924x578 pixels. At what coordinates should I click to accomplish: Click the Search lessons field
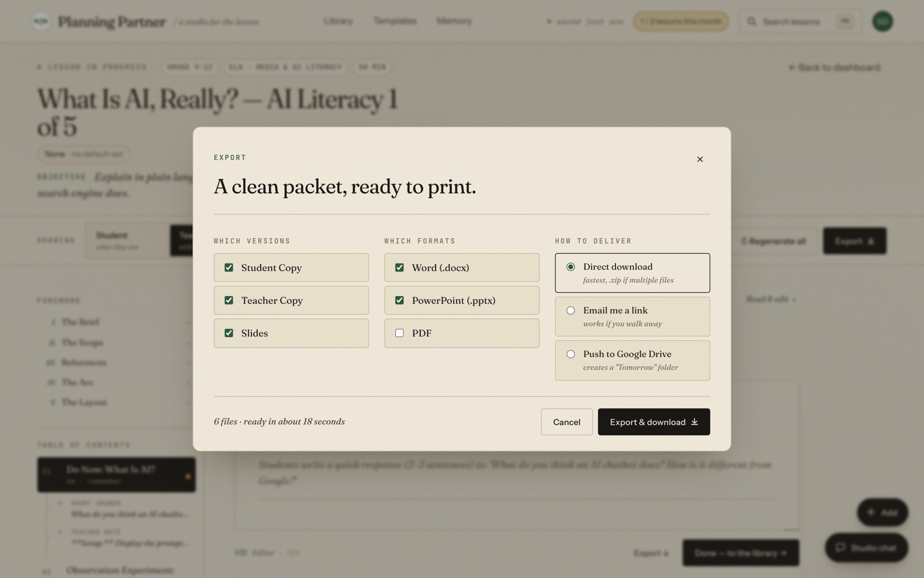[x=800, y=21]
